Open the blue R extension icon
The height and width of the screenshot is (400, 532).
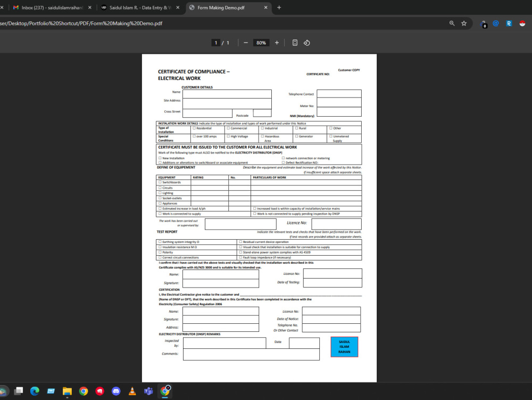(x=509, y=23)
